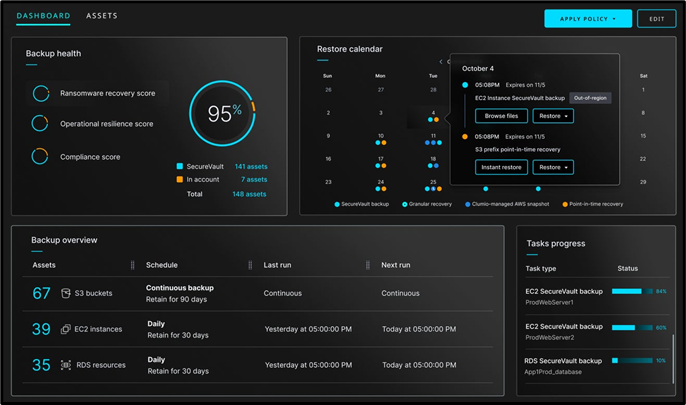The image size is (686, 405).
Task: Go to previous month in Restore calendar
Action: coord(441,62)
